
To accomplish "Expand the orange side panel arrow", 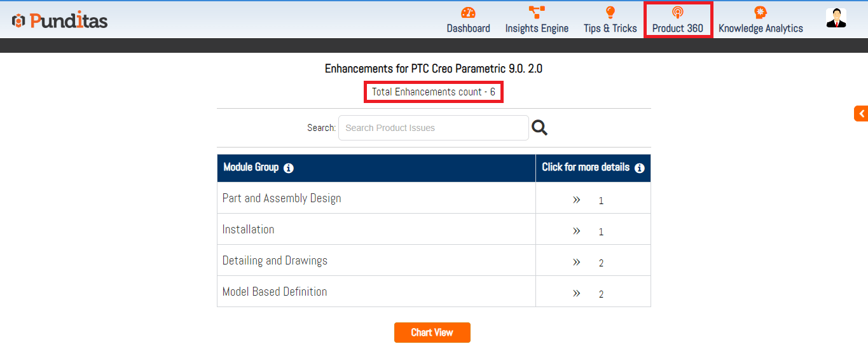I will 861,114.
